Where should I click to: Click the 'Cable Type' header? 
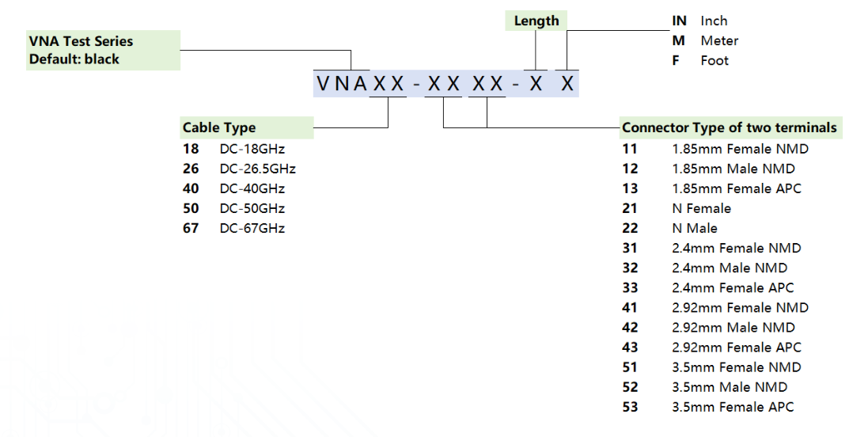[247, 127]
